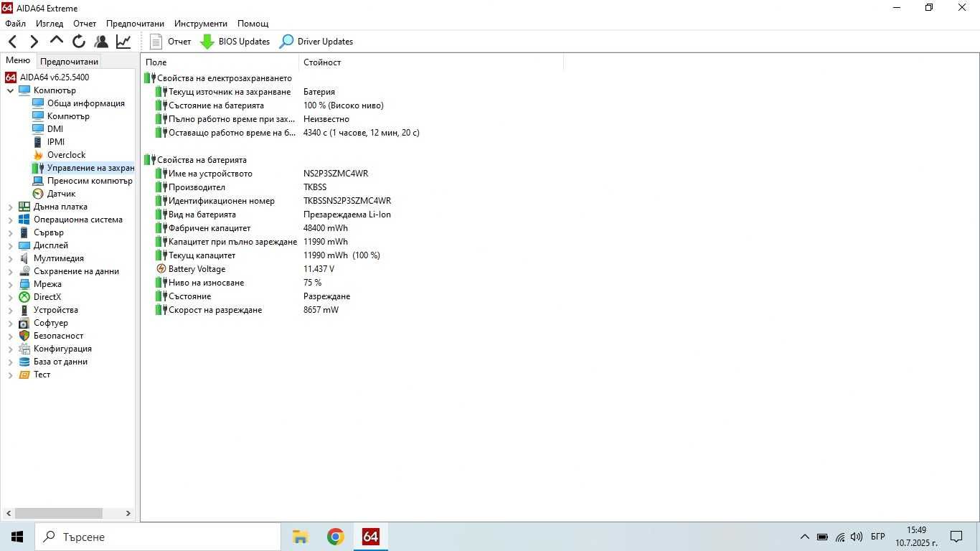This screenshot has height=551, width=980.
Task: Click the sidebar scrollbar left arrow
Action: [8, 513]
